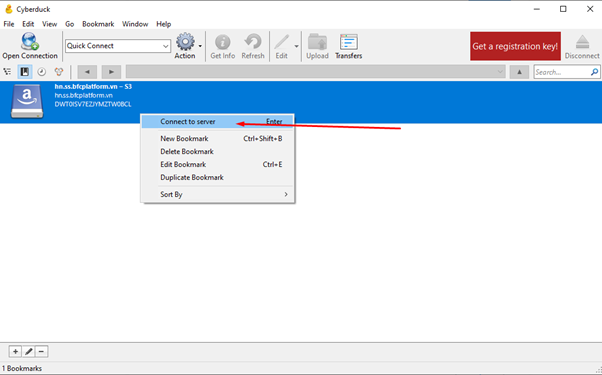The image size is (602, 375).
Task: Show the History clock view icon
Action: pos(41,72)
